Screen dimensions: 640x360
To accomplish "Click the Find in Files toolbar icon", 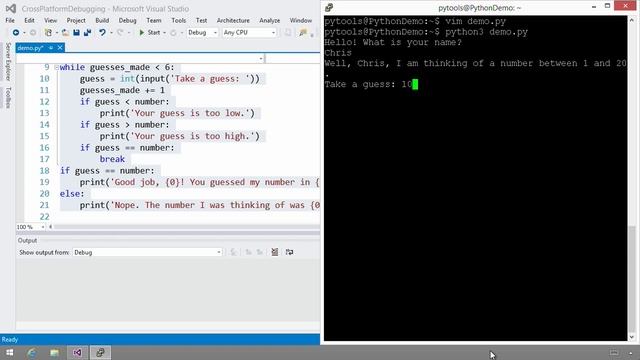I will pyautogui.click(x=302, y=33).
